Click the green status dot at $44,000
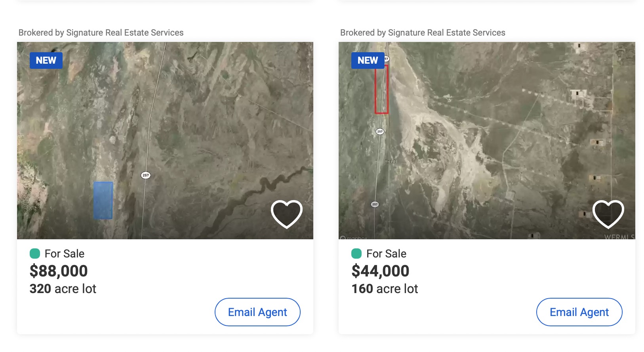This screenshot has width=644, height=352. 356,254
